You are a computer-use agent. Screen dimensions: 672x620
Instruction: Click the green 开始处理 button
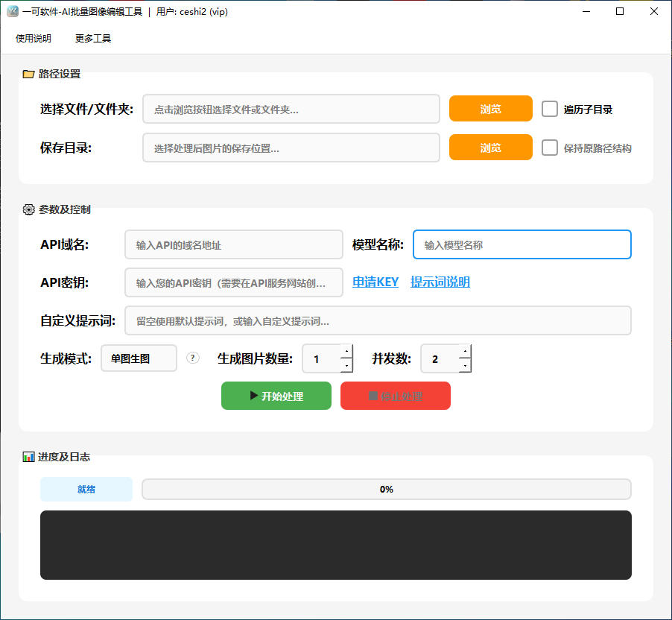pos(276,396)
